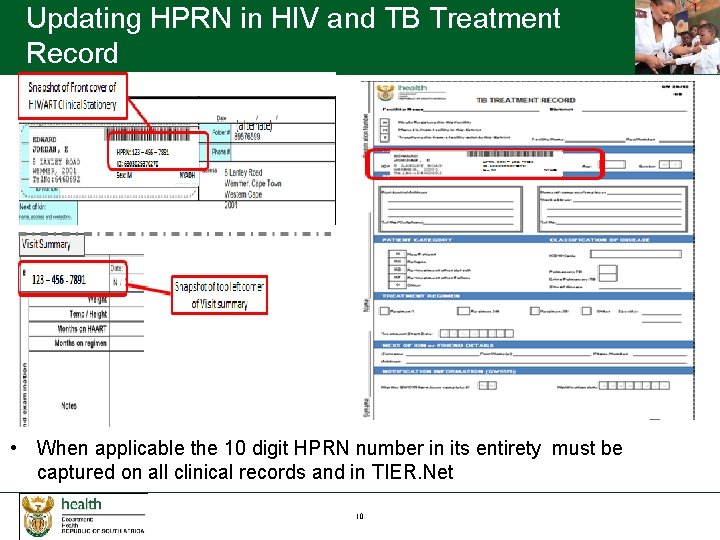Image resolution: width=720 pixels, height=540 pixels.
Task: Select the ID number under HPRN on sticker
Action: click(x=137, y=163)
